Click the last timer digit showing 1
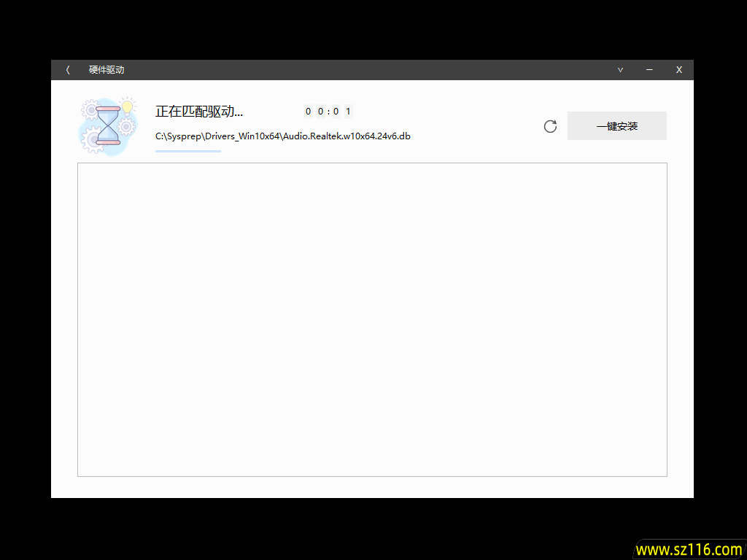This screenshot has height=560, width=747. 348,112
